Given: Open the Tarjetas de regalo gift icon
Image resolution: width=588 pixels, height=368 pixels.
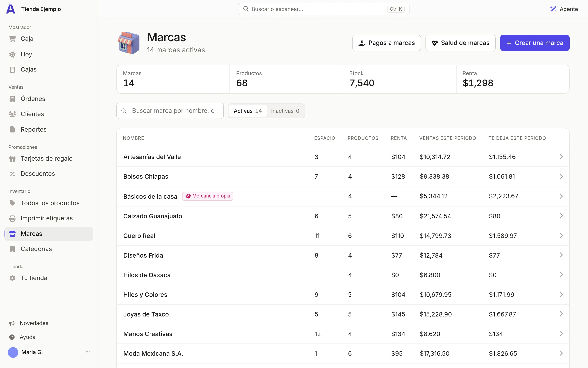Looking at the screenshot, I should point(12,159).
